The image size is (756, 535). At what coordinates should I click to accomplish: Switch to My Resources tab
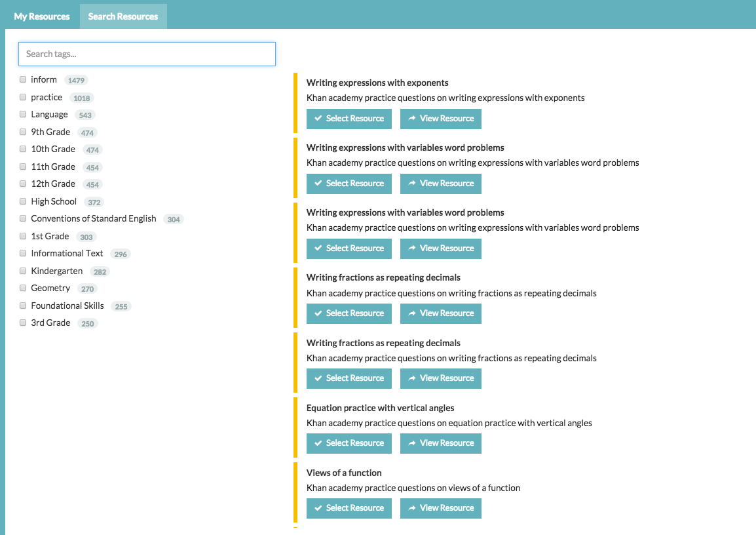(x=42, y=16)
